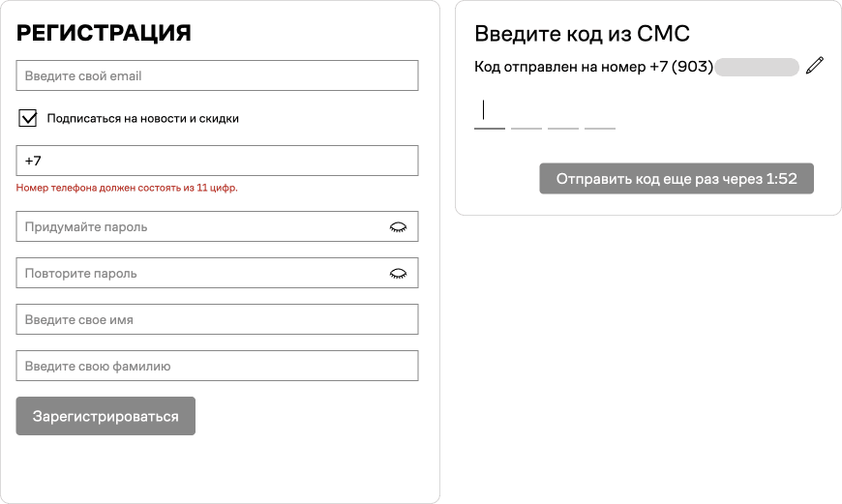Select the third SMS code digit slot

pyautogui.click(x=563, y=112)
